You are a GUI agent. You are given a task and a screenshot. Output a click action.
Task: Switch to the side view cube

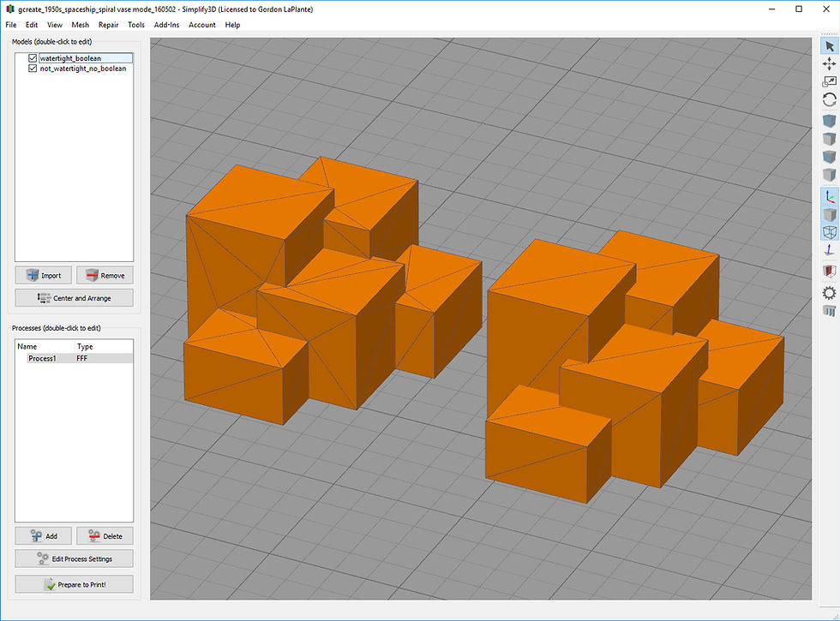[830, 175]
